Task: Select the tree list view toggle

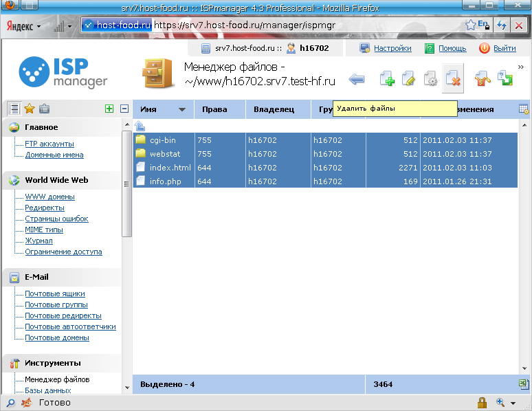Action: point(14,109)
